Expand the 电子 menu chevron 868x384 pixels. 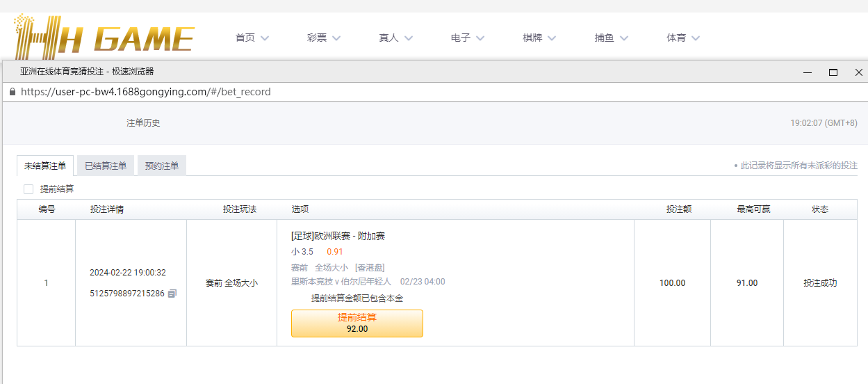pyautogui.click(x=480, y=38)
